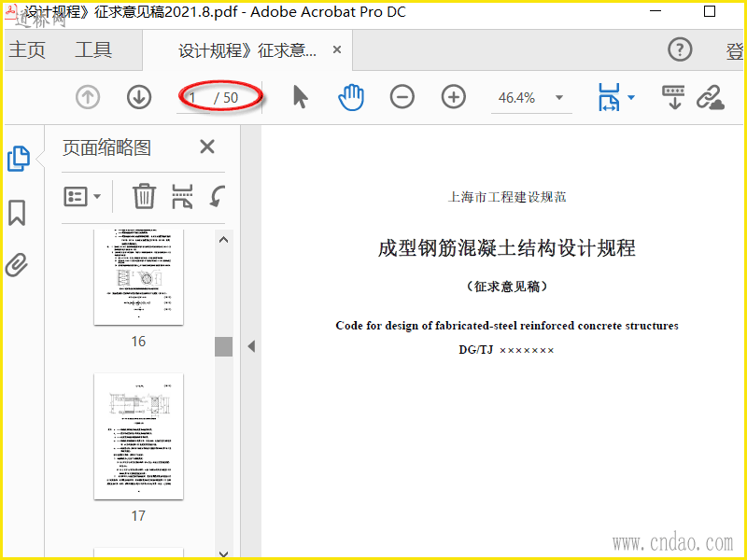
Task: Select the page 17 thumbnail
Action: [x=138, y=436]
